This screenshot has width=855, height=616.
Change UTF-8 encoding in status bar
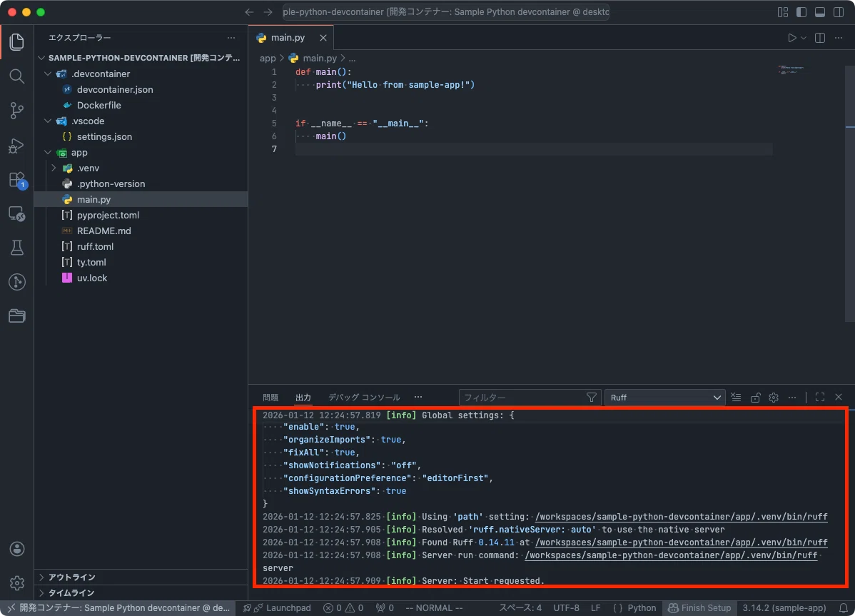click(566, 608)
